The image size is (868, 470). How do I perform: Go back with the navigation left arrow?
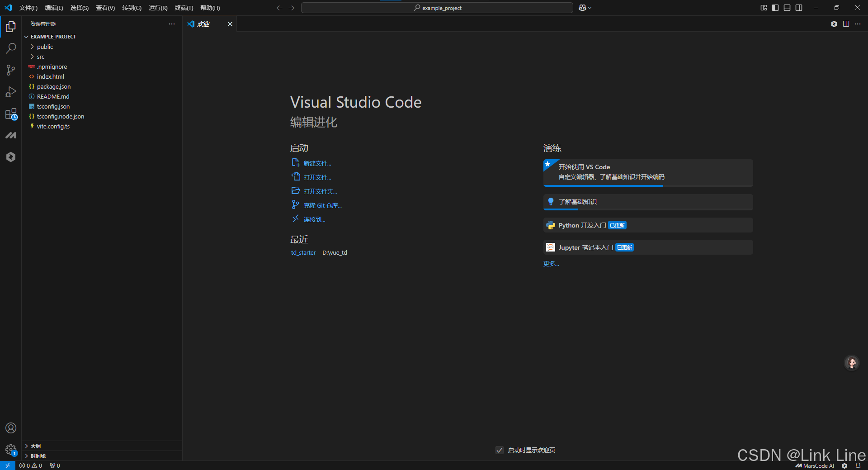tap(279, 8)
